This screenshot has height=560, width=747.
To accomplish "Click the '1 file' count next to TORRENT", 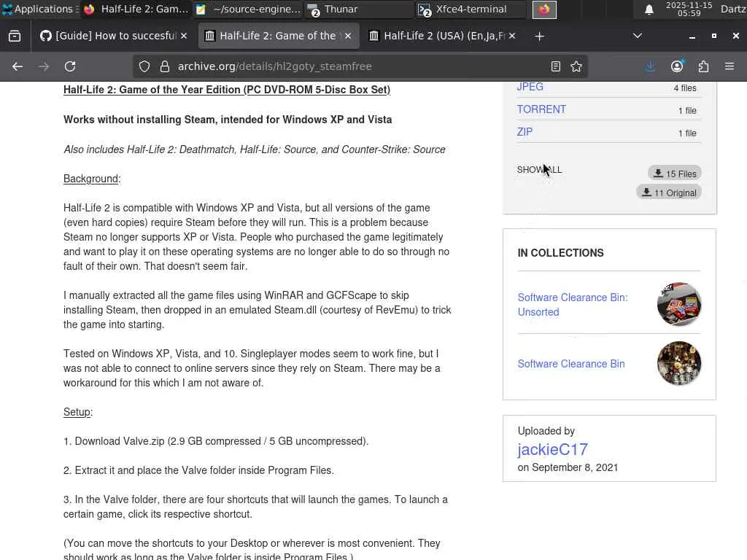I will coord(687,111).
